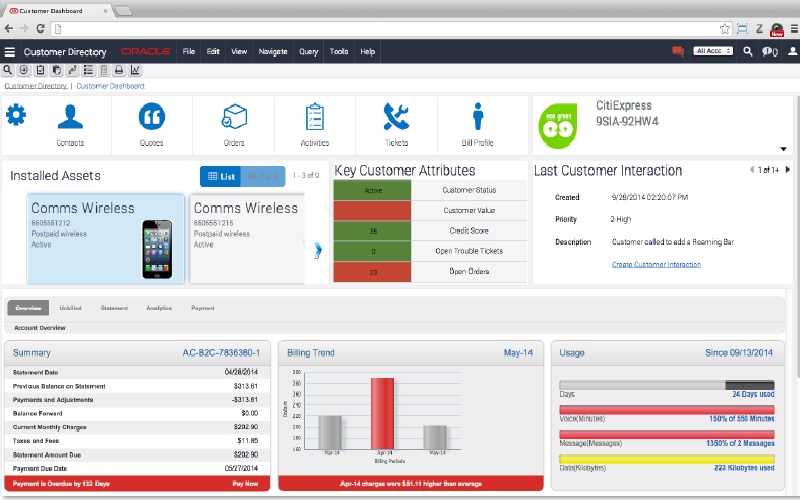Image resolution: width=800 pixels, height=500 pixels.
Task: Click the copy record toolbar icon
Action: click(56, 70)
